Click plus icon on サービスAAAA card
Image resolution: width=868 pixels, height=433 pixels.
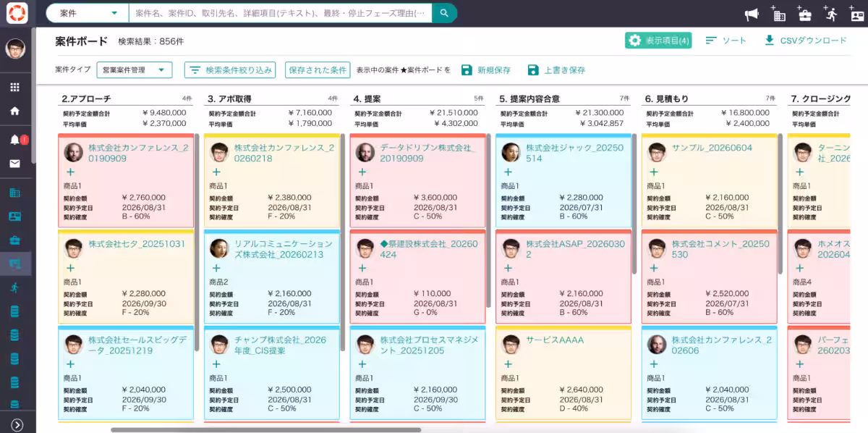(x=508, y=364)
